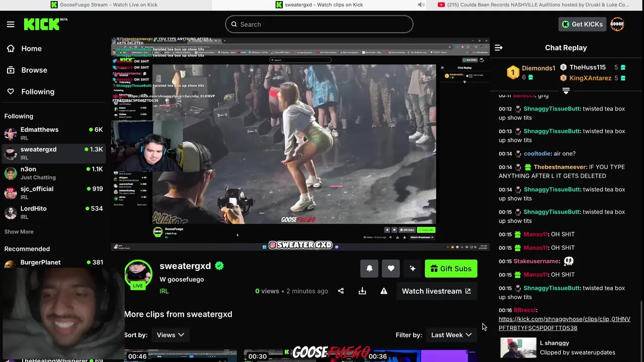Focus the Search input field
The width and height of the screenshot is (644, 362).
click(x=319, y=24)
